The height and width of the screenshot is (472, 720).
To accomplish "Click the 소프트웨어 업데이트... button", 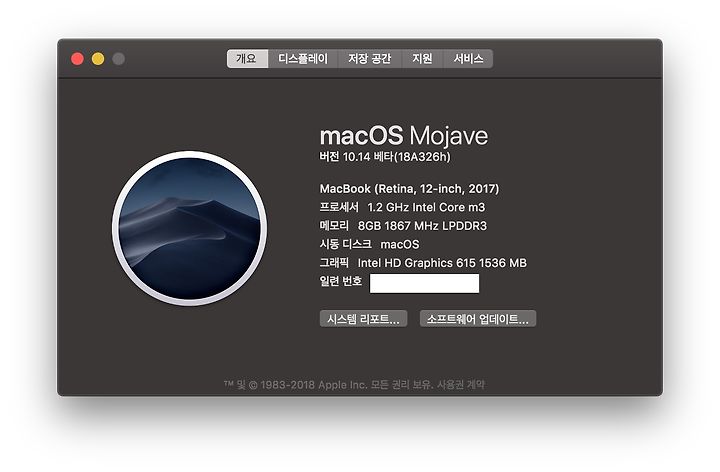I will pyautogui.click(x=478, y=319).
